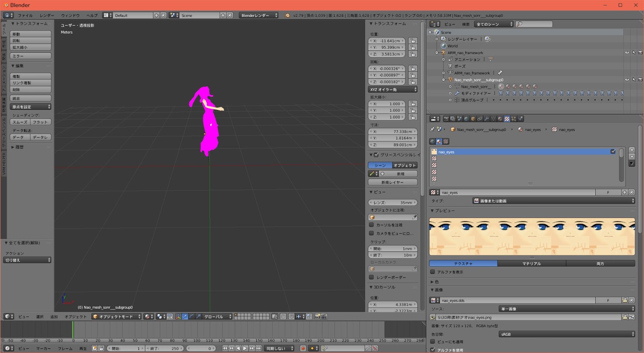Click the red auto-keyframe record button

pos(303,349)
